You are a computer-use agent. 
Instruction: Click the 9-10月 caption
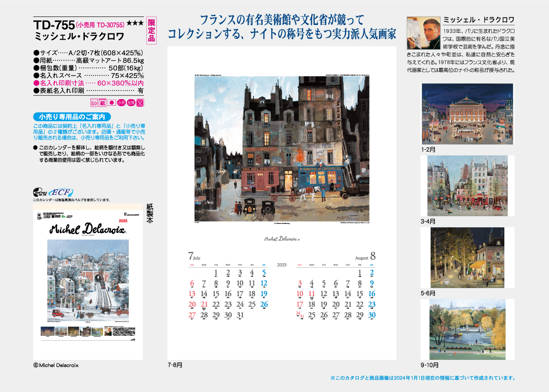click(429, 365)
